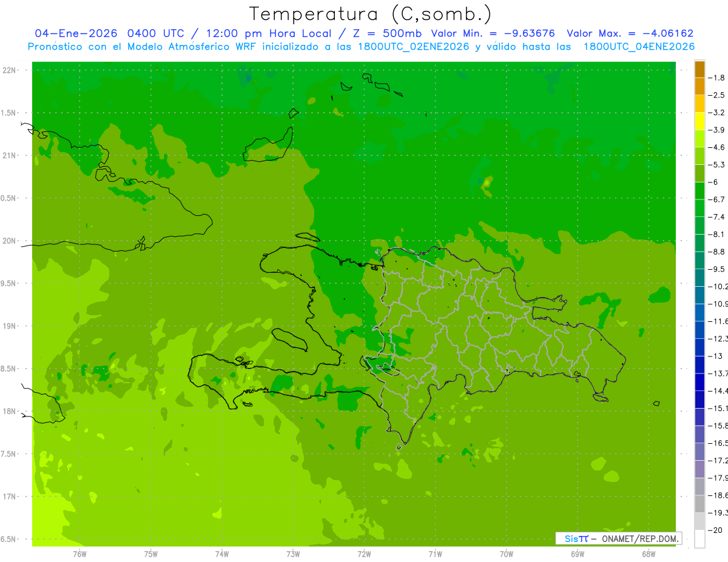Click the '22N' latitude label

pyautogui.click(x=9, y=70)
